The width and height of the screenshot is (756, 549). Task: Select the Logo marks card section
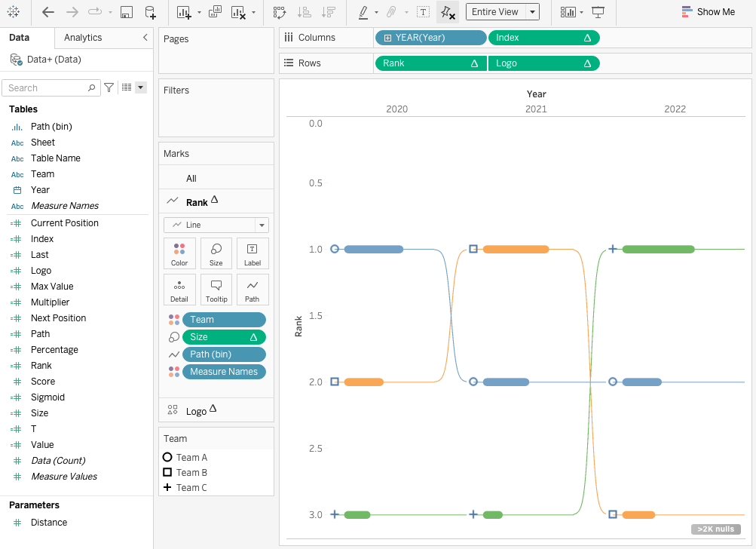click(x=216, y=410)
